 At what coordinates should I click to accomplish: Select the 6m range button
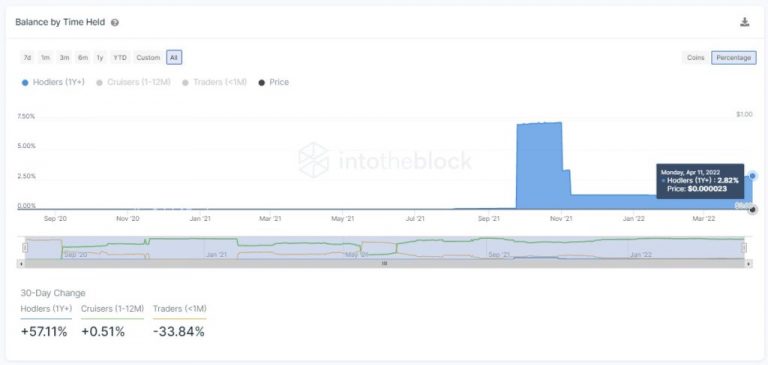[82, 58]
